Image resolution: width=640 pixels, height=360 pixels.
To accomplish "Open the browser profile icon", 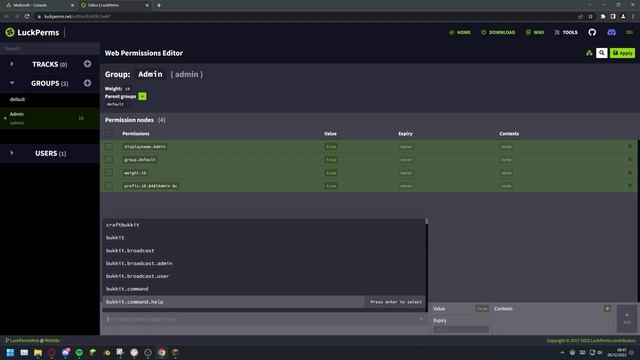I will [623, 16].
